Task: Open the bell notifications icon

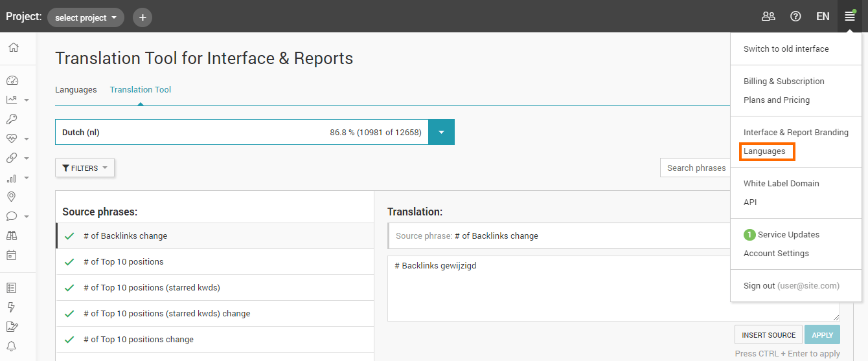Action: click(x=12, y=346)
